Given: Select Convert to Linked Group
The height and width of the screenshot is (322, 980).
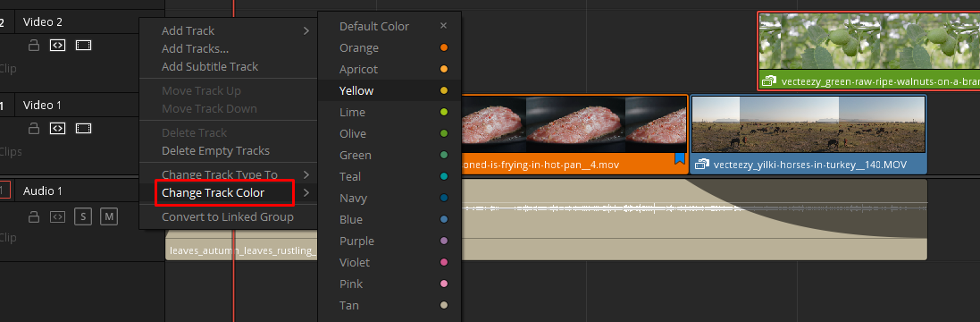Looking at the screenshot, I should pos(228,217).
